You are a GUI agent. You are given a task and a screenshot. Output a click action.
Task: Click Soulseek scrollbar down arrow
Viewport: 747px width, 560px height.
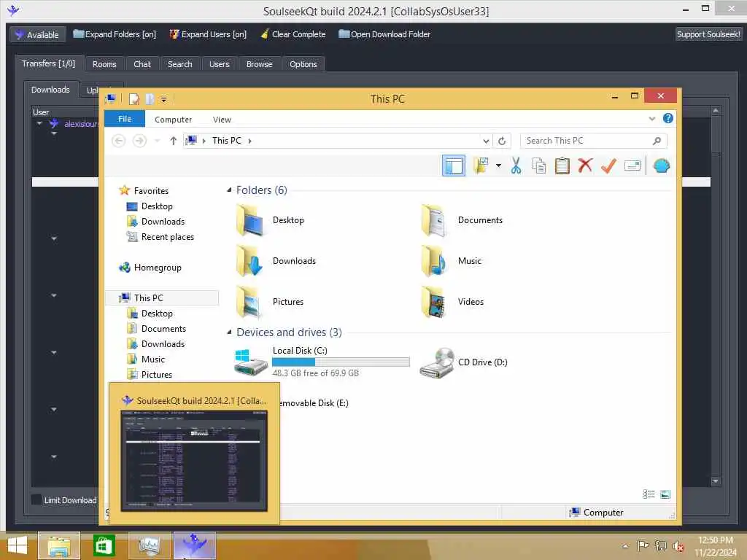point(715,482)
